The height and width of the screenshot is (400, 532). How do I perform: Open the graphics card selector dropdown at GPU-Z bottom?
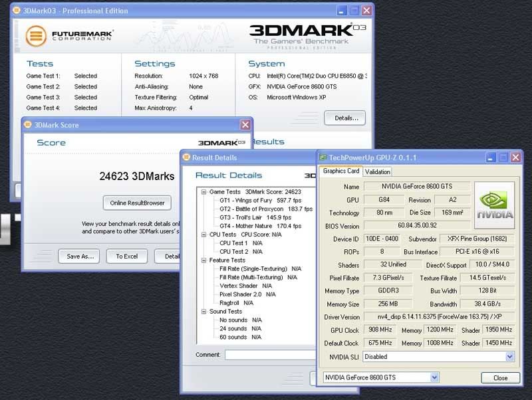click(434, 377)
